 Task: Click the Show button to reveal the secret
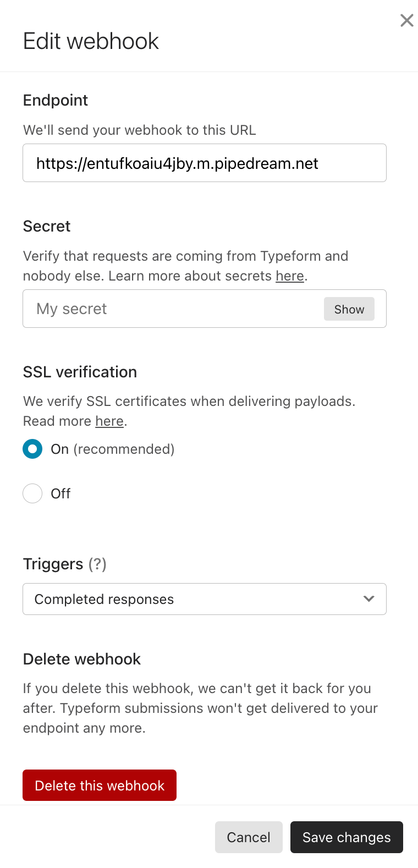tap(349, 309)
